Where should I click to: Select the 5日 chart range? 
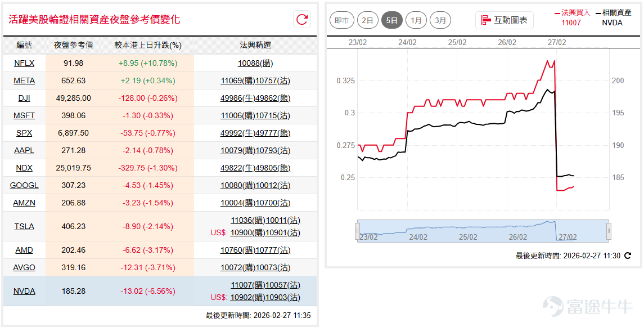(x=392, y=20)
